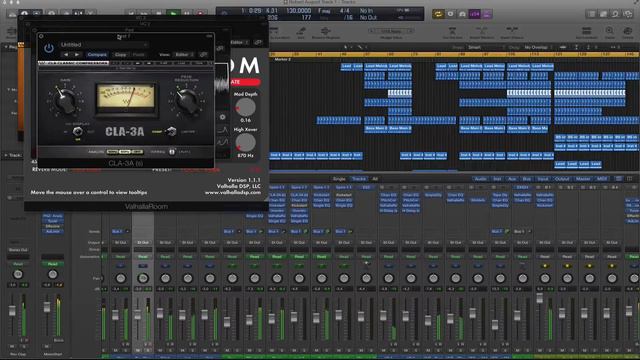Click the Output filter button in mixer
The image size is (640, 360).
tap(562, 179)
